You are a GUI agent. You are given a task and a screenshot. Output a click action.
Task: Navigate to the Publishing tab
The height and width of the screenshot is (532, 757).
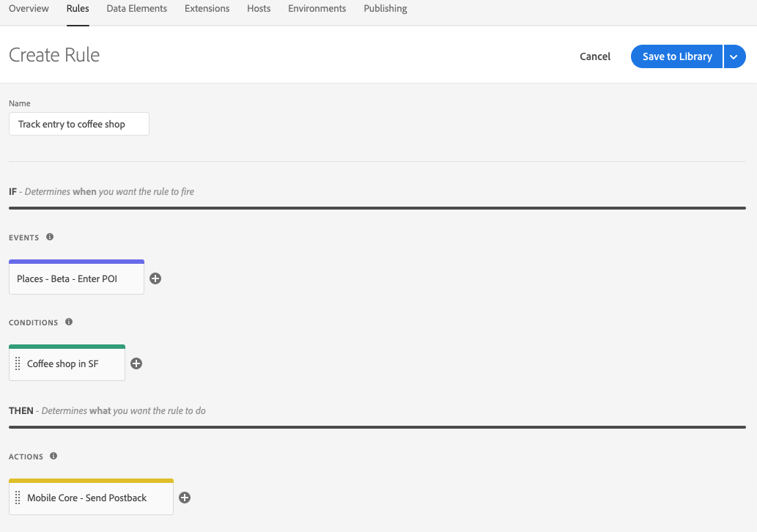point(385,9)
